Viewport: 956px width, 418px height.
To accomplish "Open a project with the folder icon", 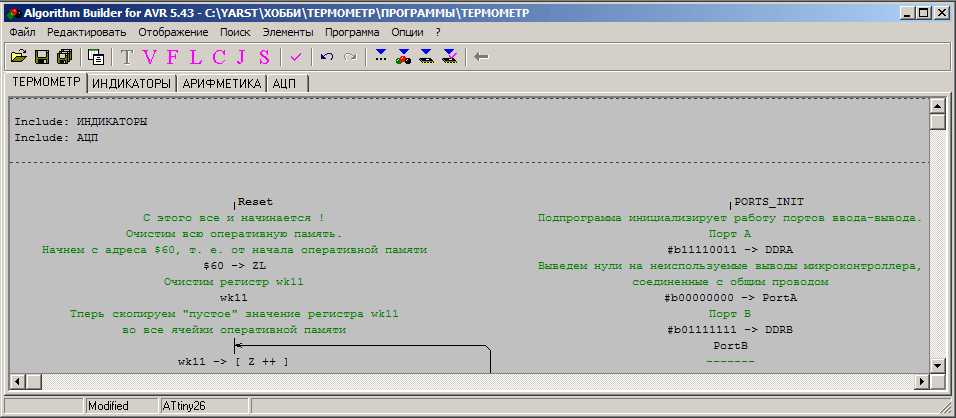I will (x=20, y=57).
